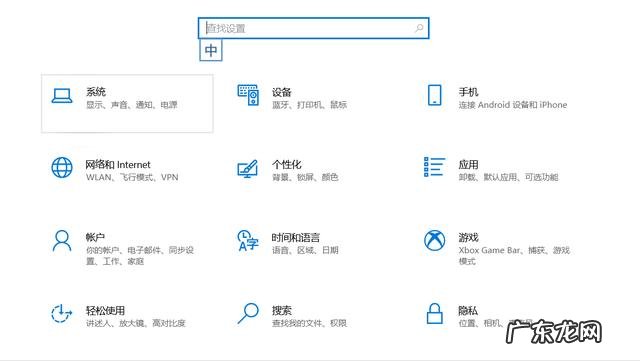Click the Phone icon
Viewport: 640px width, 361px height.
coord(434,95)
